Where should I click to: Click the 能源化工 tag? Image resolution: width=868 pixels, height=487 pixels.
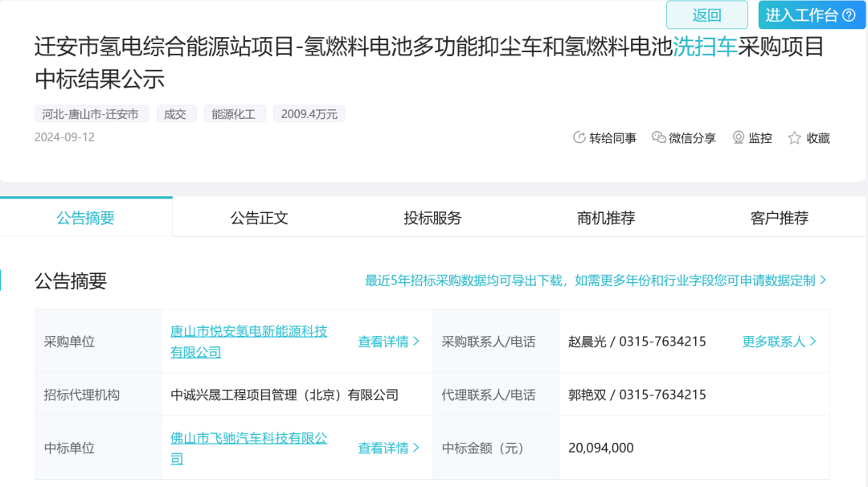coord(234,114)
